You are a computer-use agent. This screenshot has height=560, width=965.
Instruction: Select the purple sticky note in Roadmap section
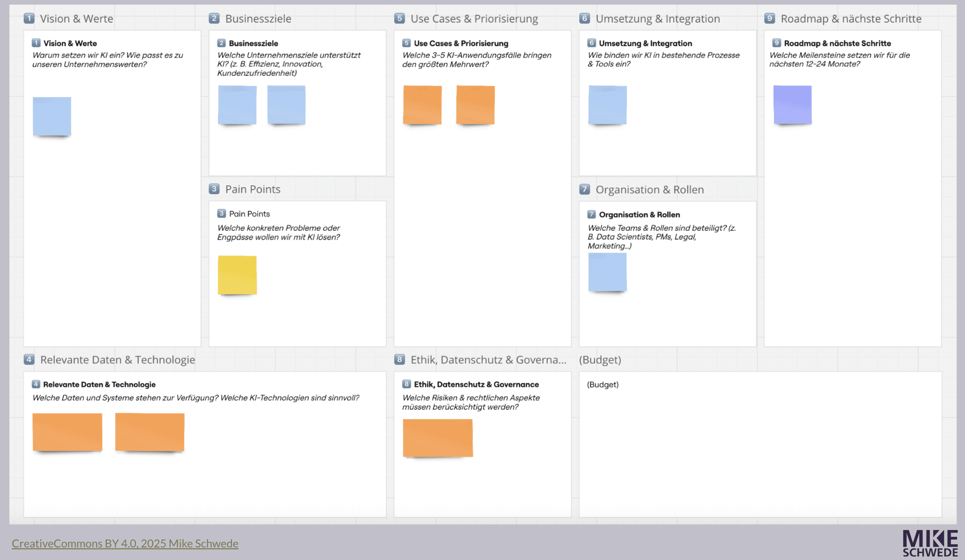coord(792,104)
